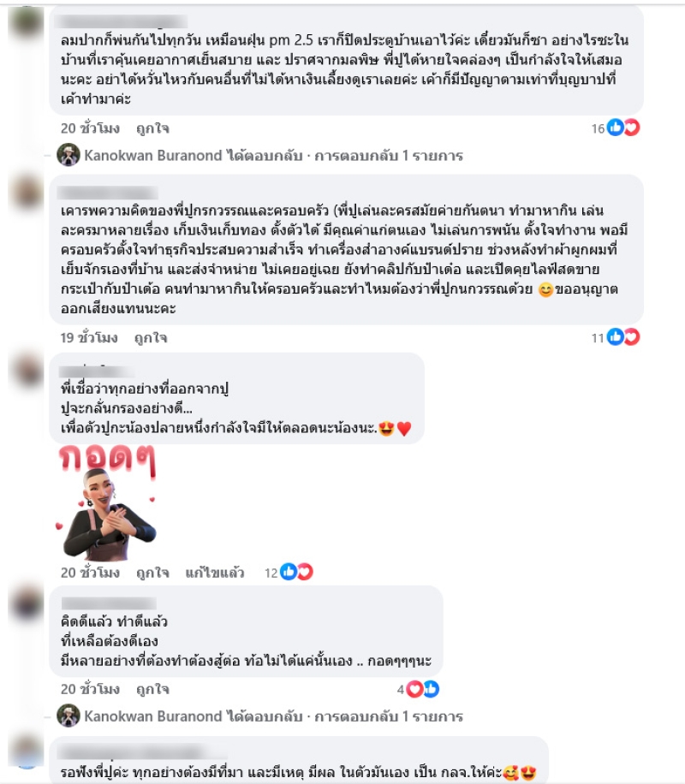Open the lower Kanokwan Buranond reply avatar

click(x=68, y=716)
